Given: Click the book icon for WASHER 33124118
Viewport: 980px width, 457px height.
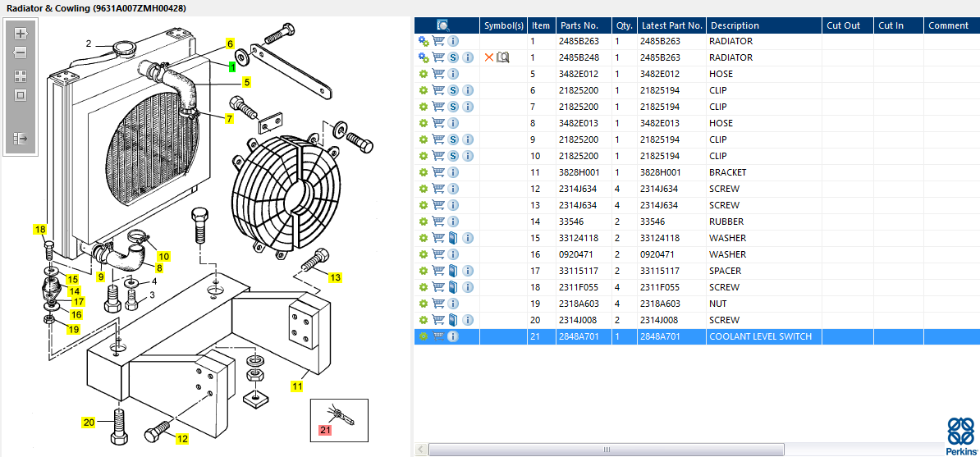Looking at the screenshot, I should coord(453,238).
